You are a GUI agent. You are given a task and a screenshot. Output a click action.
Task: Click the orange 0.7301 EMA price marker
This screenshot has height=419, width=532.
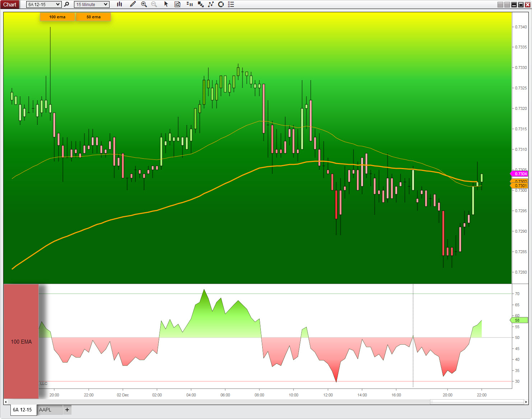pyautogui.click(x=519, y=186)
